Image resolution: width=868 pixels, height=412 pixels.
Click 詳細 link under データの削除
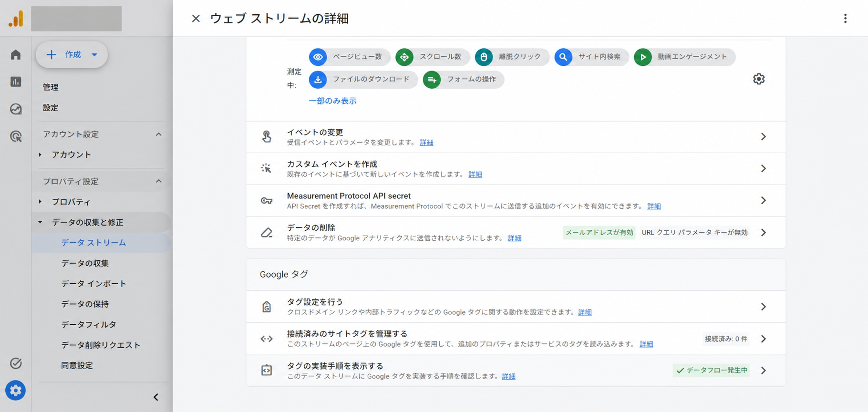[x=515, y=238]
